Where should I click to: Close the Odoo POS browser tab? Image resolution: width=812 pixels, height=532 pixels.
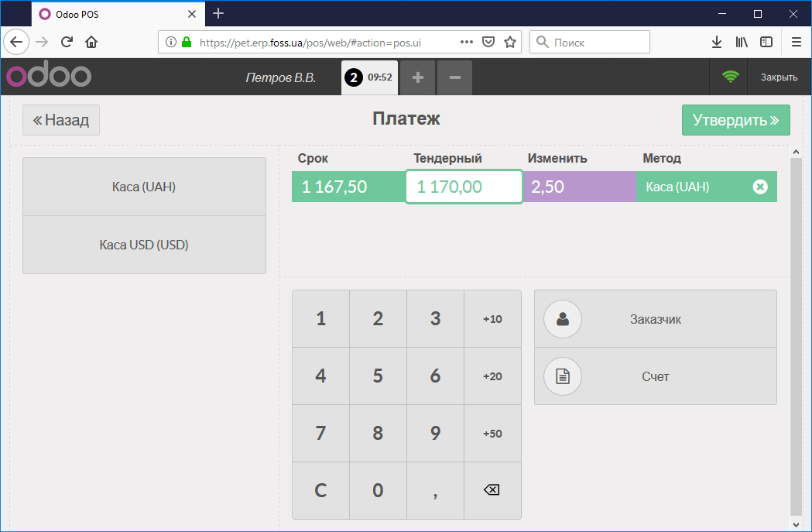pos(192,14)
